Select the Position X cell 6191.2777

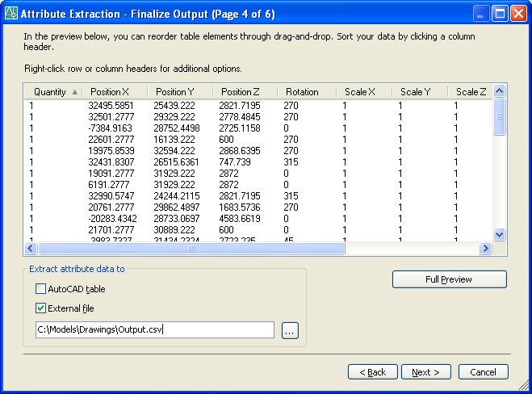tap(108, 185)
